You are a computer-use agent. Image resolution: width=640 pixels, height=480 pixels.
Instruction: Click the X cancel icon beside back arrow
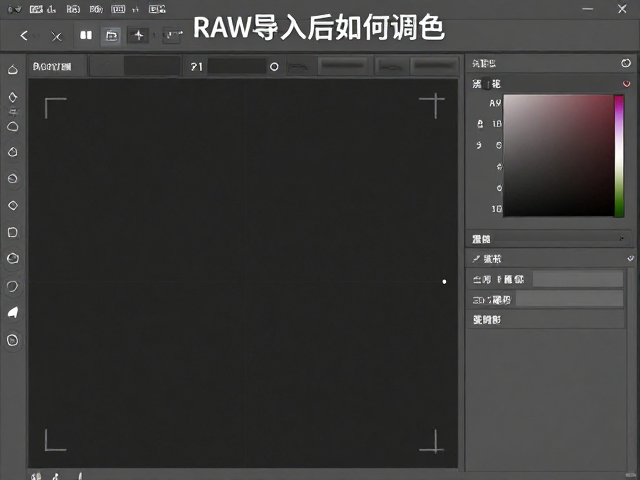coord(56,37)
